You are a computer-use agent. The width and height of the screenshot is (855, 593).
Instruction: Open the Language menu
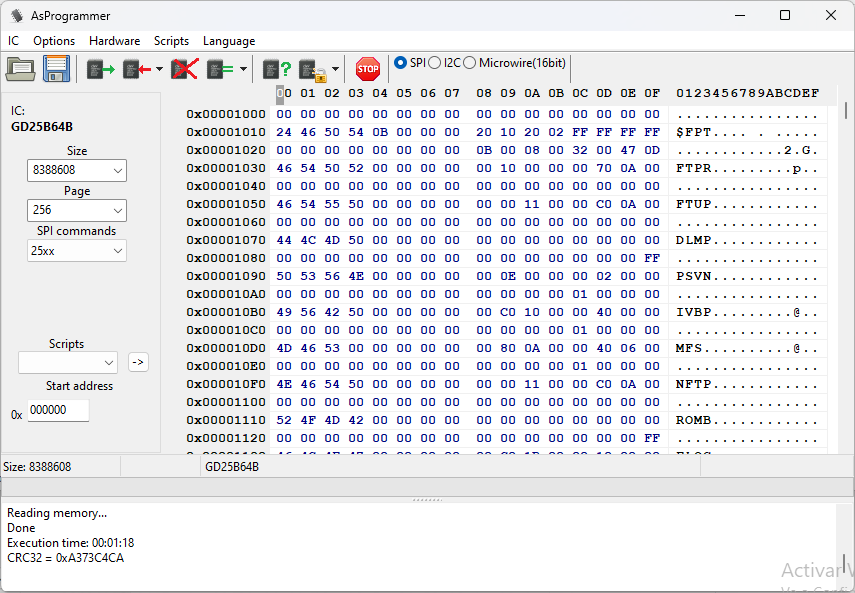229,41
